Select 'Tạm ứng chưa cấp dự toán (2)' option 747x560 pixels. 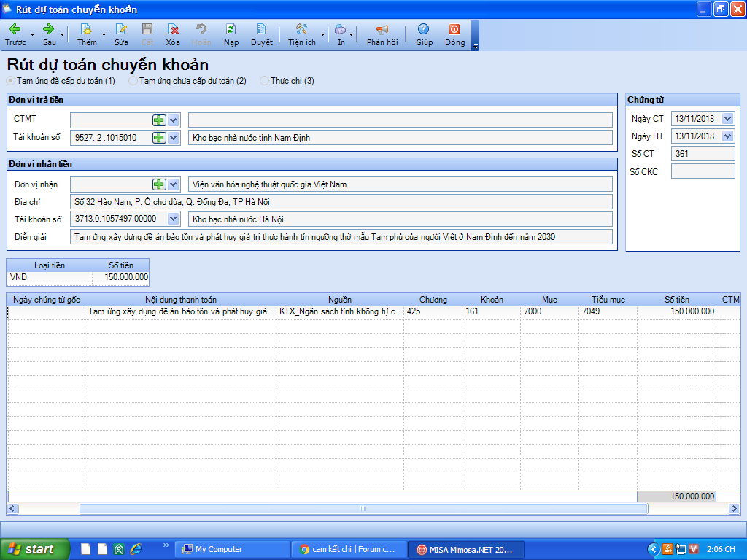[133, 81]
